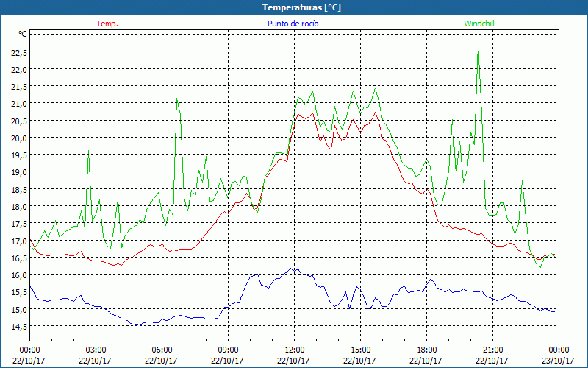Click the 15,5 y-axis value

pos(19,292)
